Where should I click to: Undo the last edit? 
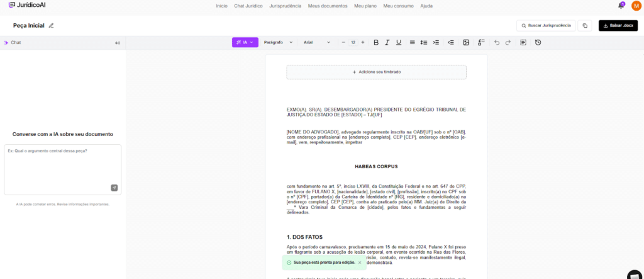click(497, 42)
